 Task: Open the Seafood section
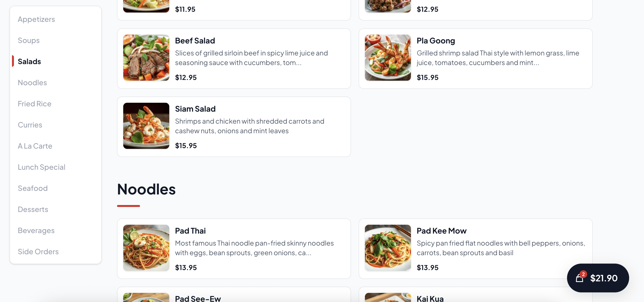point(33,188)
